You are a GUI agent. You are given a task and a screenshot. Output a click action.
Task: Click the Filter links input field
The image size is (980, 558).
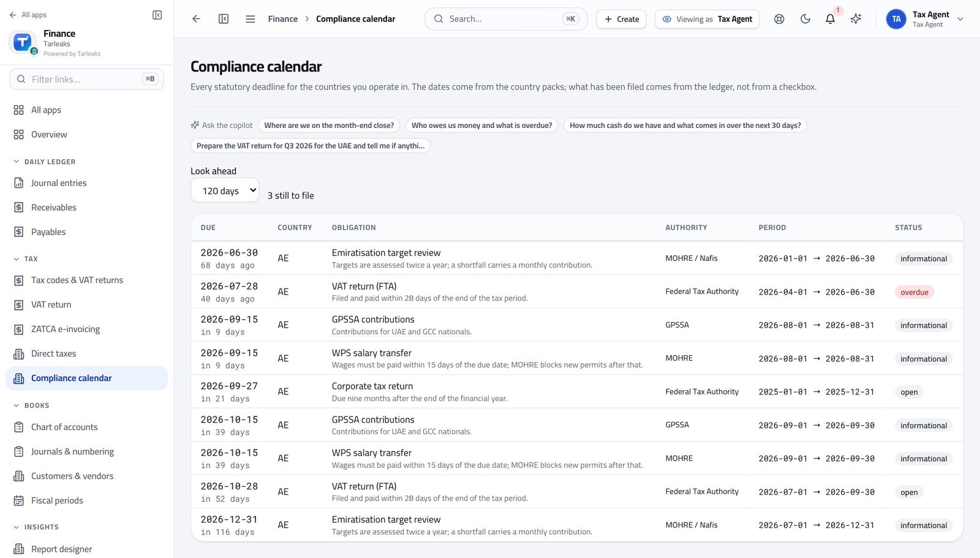(x=86, y=79)
